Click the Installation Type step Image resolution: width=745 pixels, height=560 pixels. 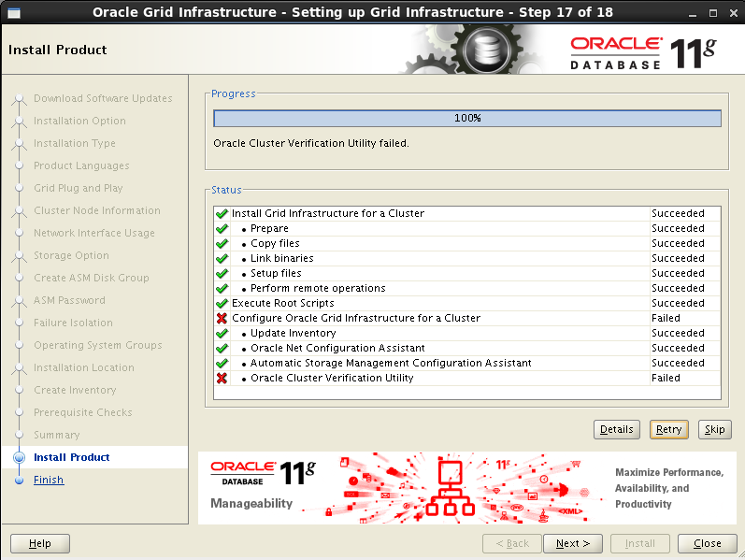pyautogui.click(x=75, y=144)
